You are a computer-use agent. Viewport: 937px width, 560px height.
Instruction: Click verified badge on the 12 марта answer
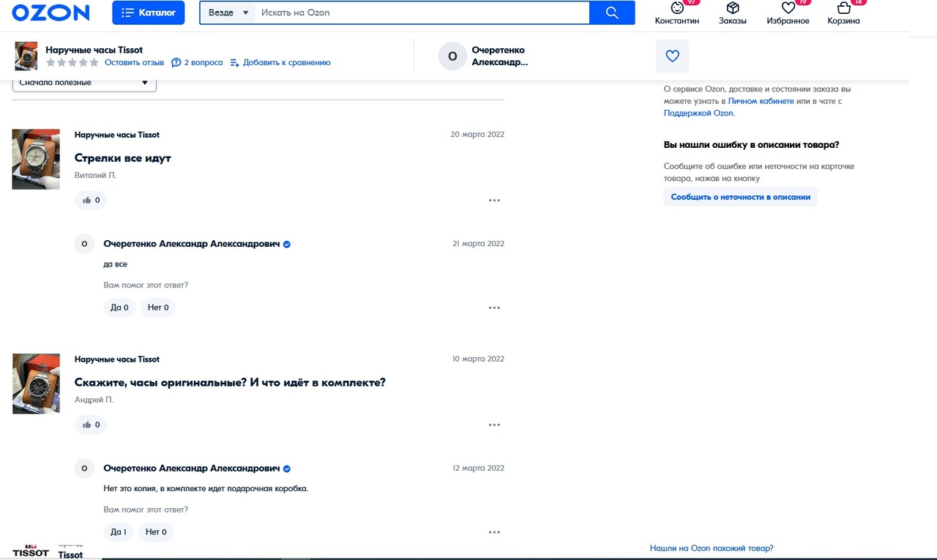tap(287, 469)
